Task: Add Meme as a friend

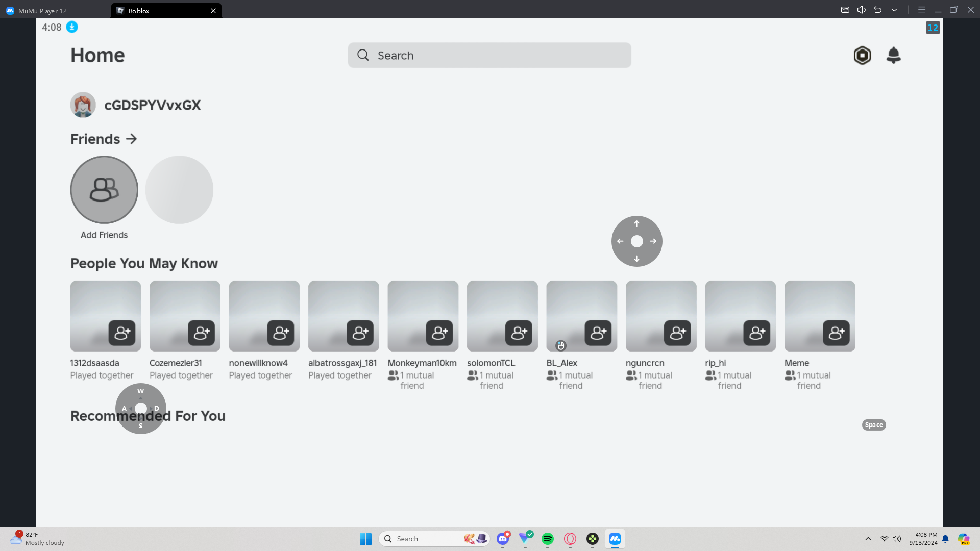Action: [x=836, y=333]
